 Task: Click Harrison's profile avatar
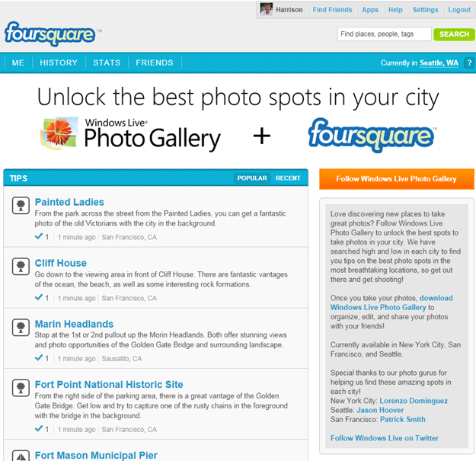[x=267, y=9]
